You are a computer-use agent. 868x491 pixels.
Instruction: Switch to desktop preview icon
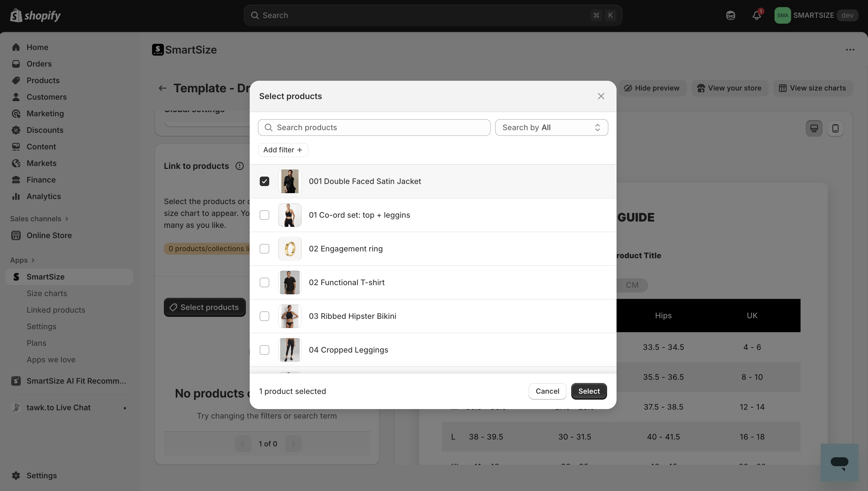[814, 128]
